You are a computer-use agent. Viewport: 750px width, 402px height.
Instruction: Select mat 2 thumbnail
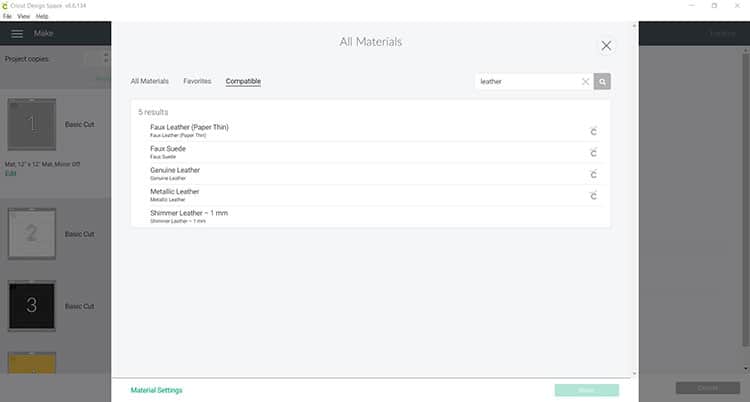[32, 234]
